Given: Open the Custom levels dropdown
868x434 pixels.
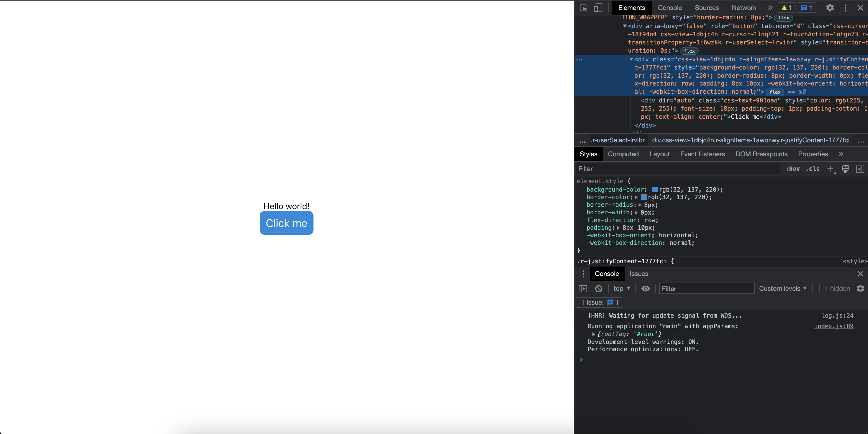Looking at the screenshot, I should coord(783,288).
